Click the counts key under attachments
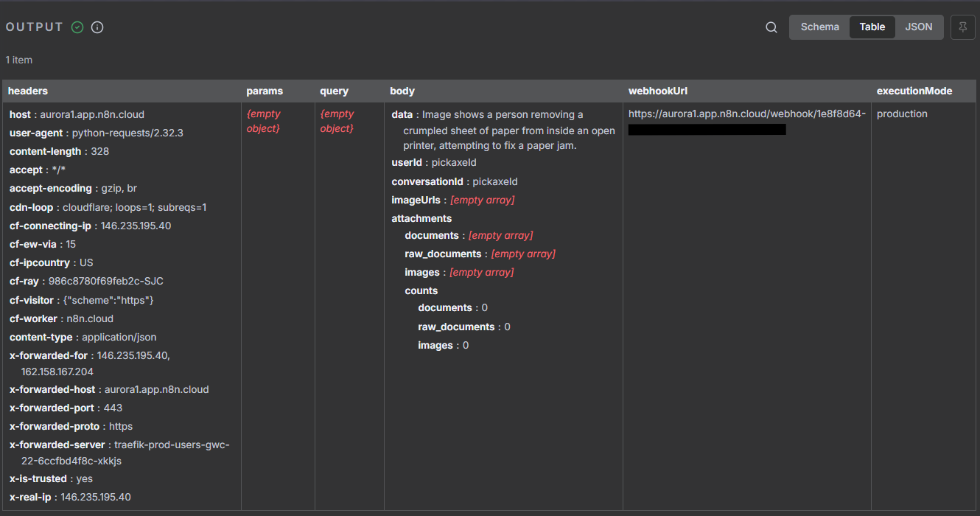980x516 pixels. (421, 291)
